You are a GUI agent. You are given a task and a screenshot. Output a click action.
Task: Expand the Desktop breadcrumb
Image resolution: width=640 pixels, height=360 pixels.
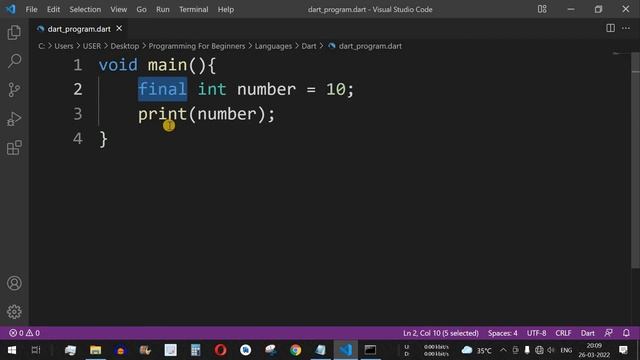[125, 46]
